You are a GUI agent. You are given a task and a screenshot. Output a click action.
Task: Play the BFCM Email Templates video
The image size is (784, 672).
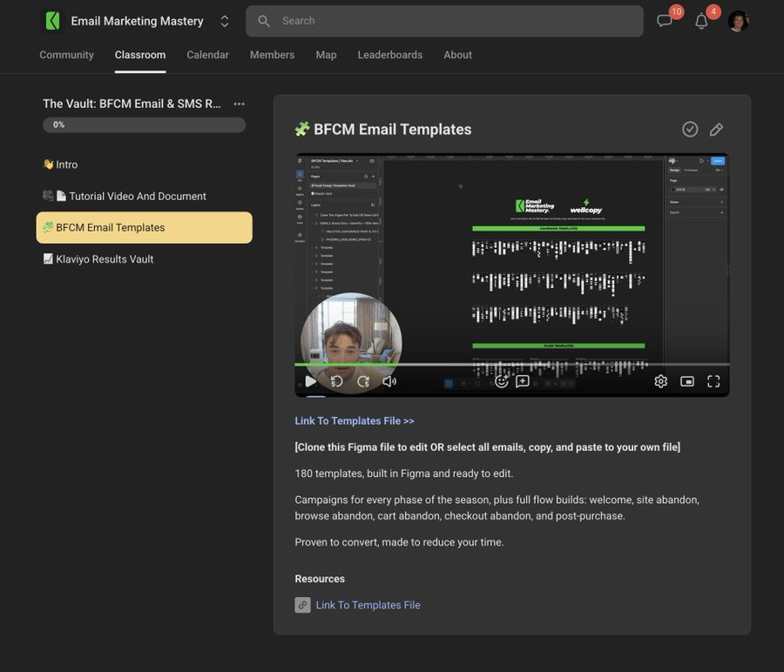pos(310,382)
